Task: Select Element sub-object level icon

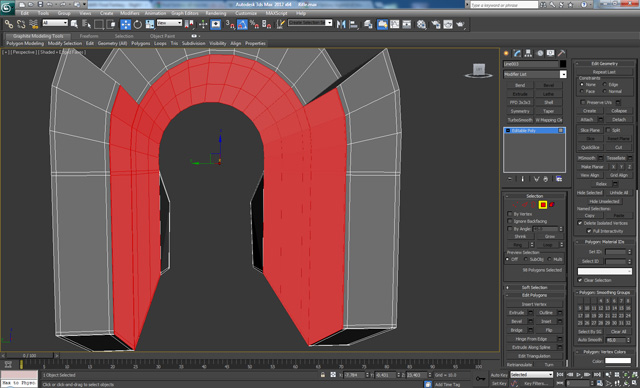Action: [x=552, y=205]
